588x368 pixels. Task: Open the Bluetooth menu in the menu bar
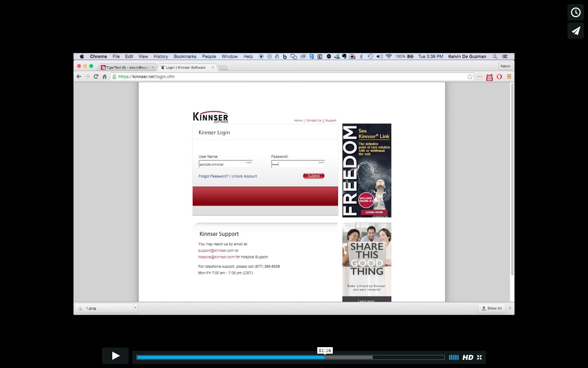click(361, 56)
